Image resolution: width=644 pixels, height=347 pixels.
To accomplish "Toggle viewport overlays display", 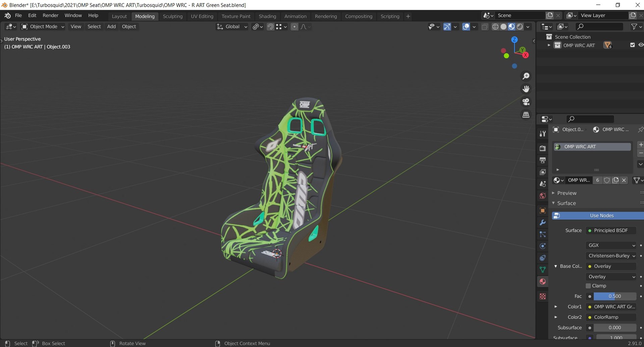I will pos(466,27).
